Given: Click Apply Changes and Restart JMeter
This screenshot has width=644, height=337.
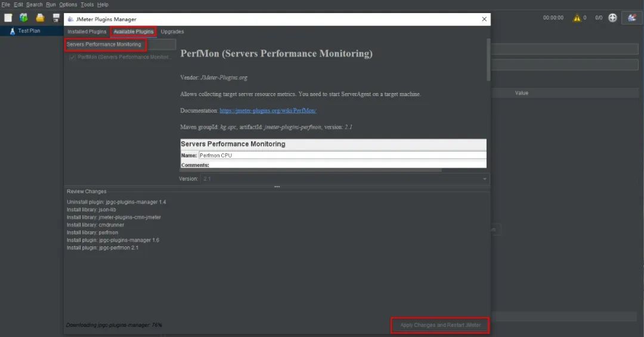Looking at the screenshot, I should point(440,325).
